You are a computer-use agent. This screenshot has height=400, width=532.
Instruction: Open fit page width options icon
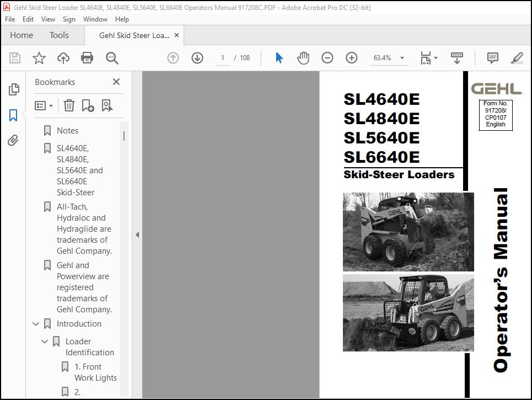429,58
